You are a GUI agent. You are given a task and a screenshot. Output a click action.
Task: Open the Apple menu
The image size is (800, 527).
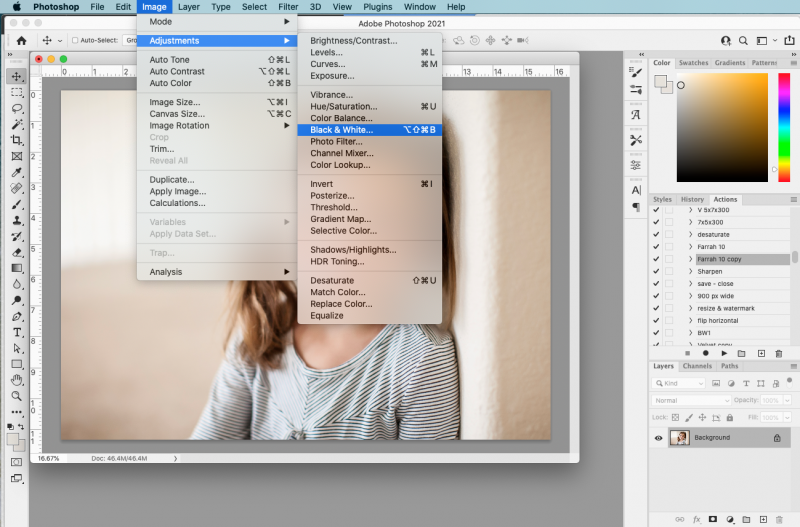tap(16, 7)
